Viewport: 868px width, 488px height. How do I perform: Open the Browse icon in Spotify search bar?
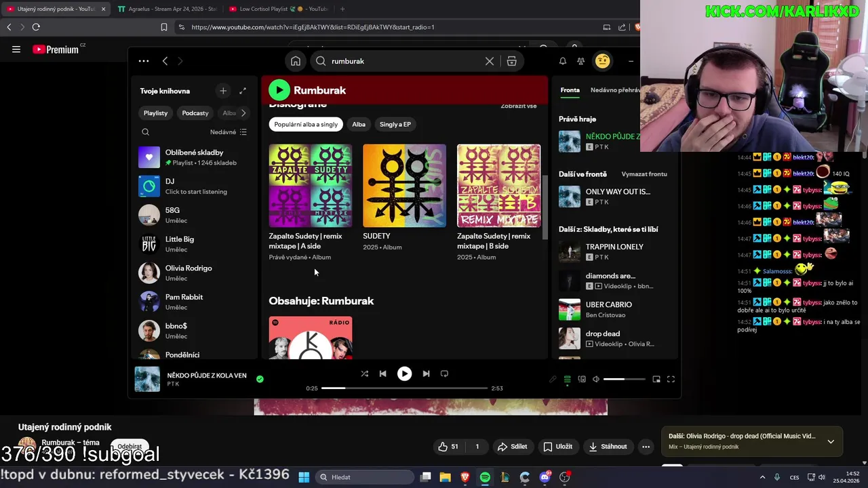pos(511,61)
